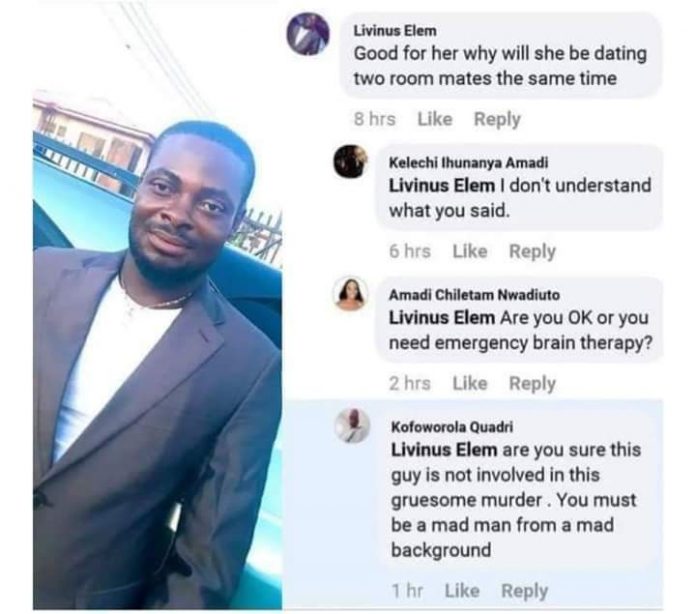
Task: Click Kelechi Ihunanya Amadi's profile avatar
Action: 350,160
